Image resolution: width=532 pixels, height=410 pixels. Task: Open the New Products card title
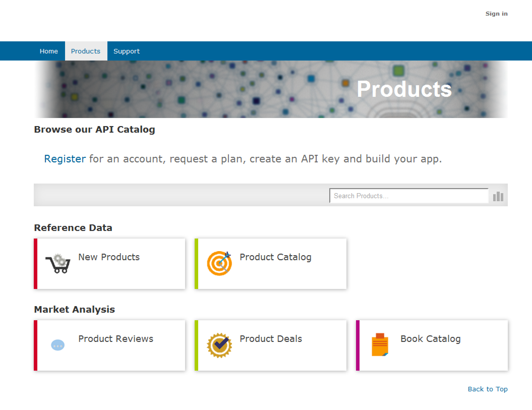click(x=109, y=257)
